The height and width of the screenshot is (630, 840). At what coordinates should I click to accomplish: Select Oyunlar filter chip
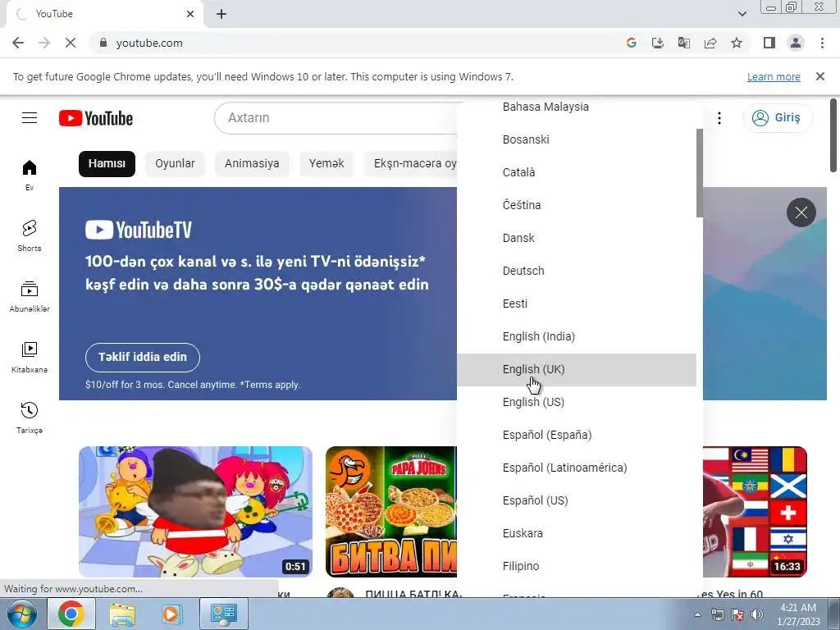point(175,163)
